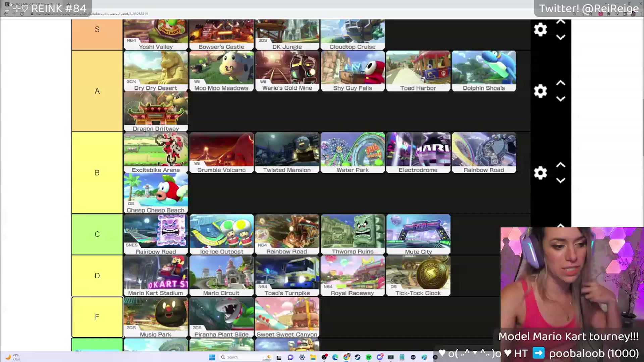The width and height of the screenshot is (644, 362).
Task: Move the B tier row up
Action: coord(561,165)
